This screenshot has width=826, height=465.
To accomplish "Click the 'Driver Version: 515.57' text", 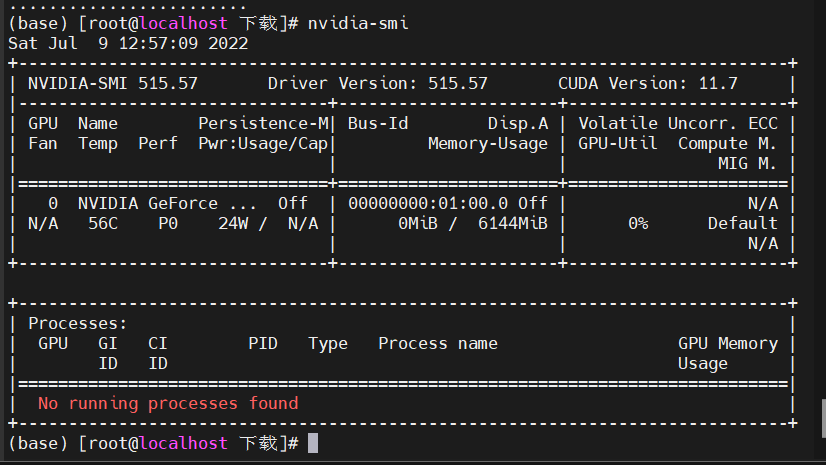I will pos(378,83).
